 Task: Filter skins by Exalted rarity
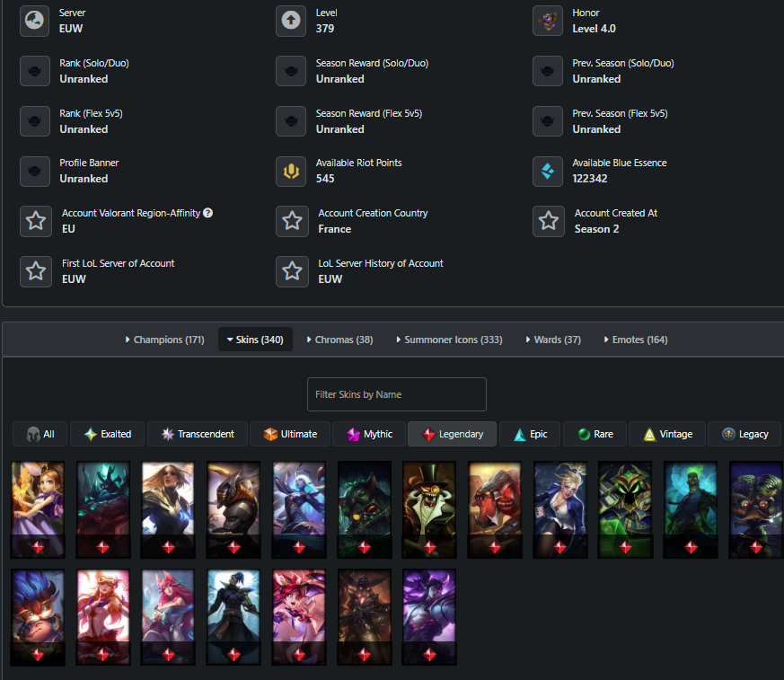[x=108, y=434]
